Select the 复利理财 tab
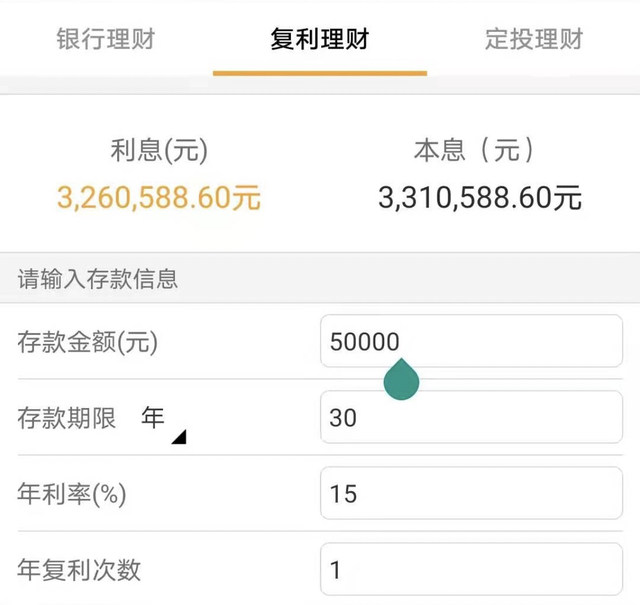 point(320,39)
